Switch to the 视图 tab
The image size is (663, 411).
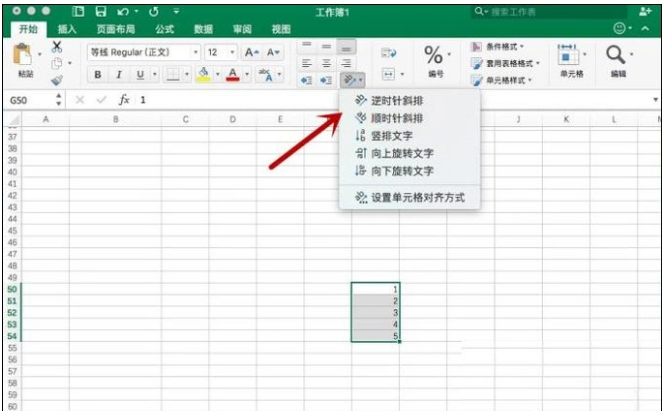(281, 29)
